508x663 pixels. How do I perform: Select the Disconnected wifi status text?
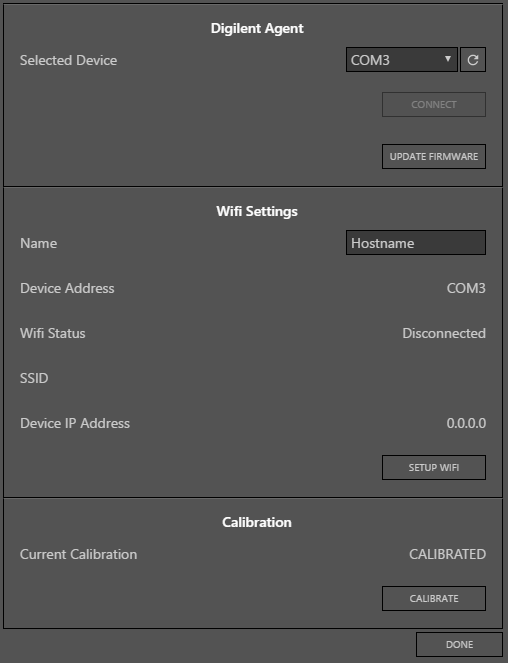[x=444, y=333]
